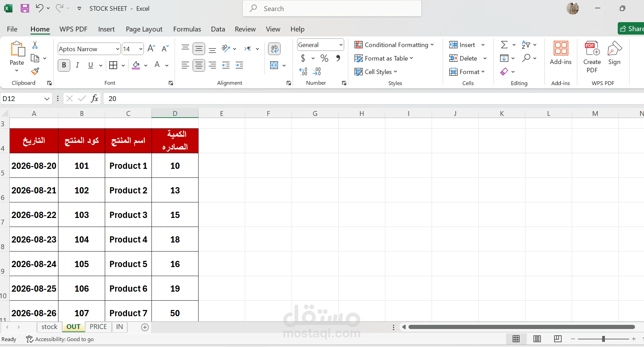Screen dimensions: 644x347
Task: Select the PRICE sheet tab
Action: coord(98,327)
